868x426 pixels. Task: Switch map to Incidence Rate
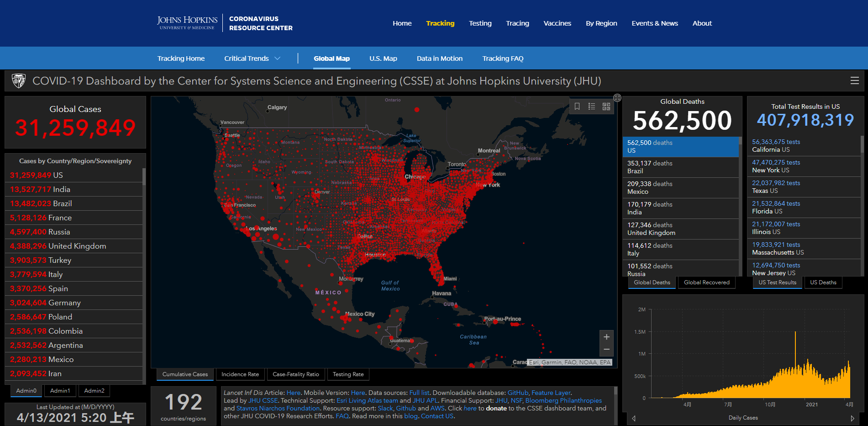240,374
